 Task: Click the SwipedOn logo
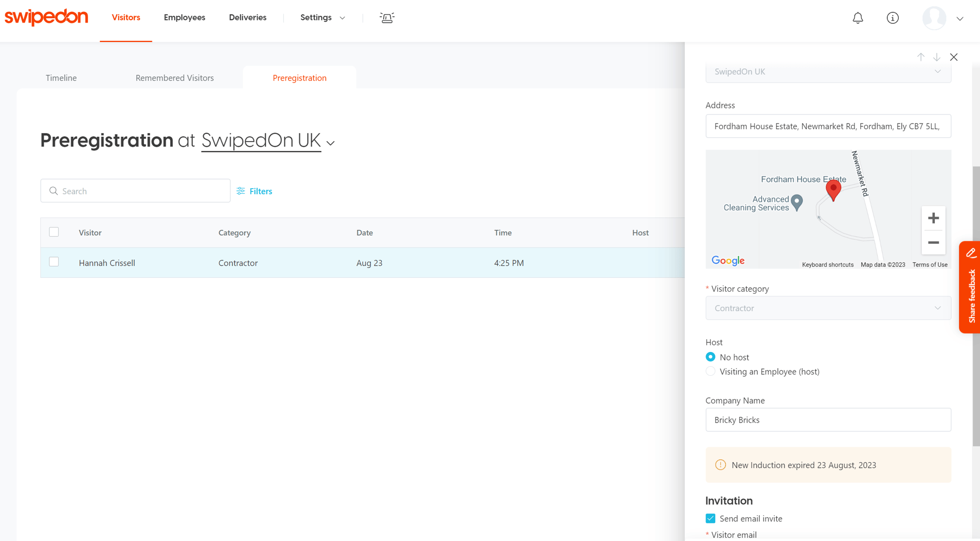[46, 17]
